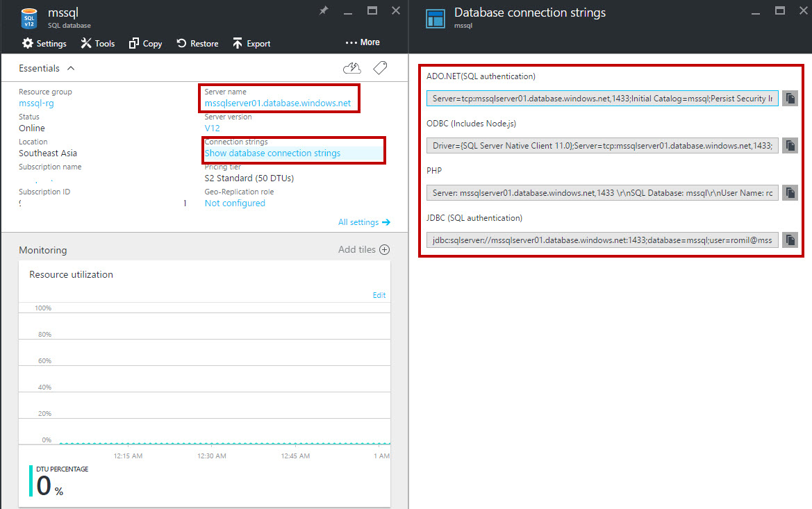Click the tags icon in Essentials
This screenshot has width=812, height=509.
(x=380, y=68)
